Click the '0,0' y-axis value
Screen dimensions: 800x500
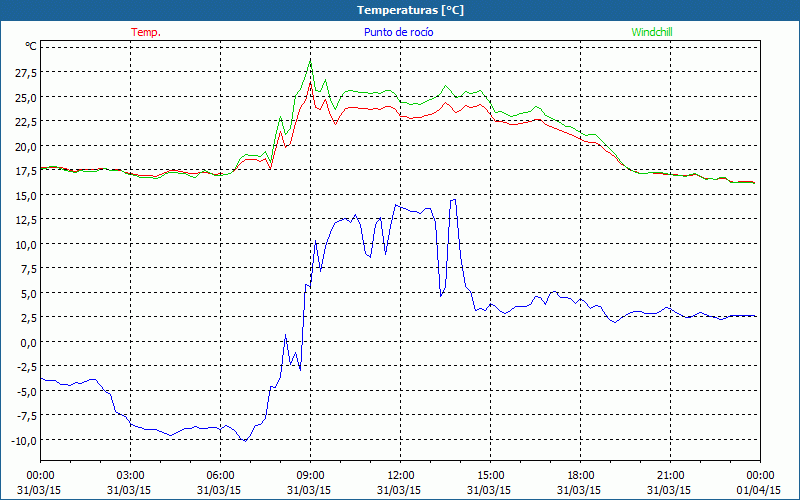click(29, 342)
